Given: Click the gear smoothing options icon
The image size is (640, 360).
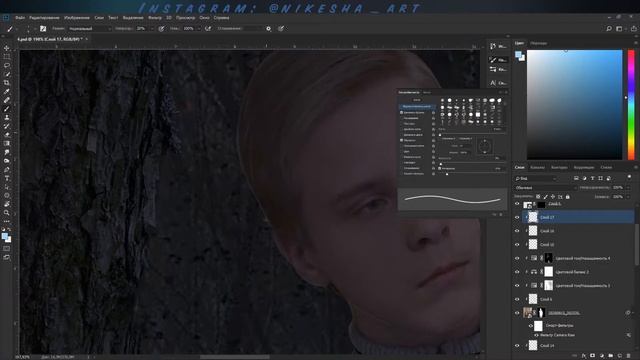Looking at the screenshot, I should coord(268,29).
